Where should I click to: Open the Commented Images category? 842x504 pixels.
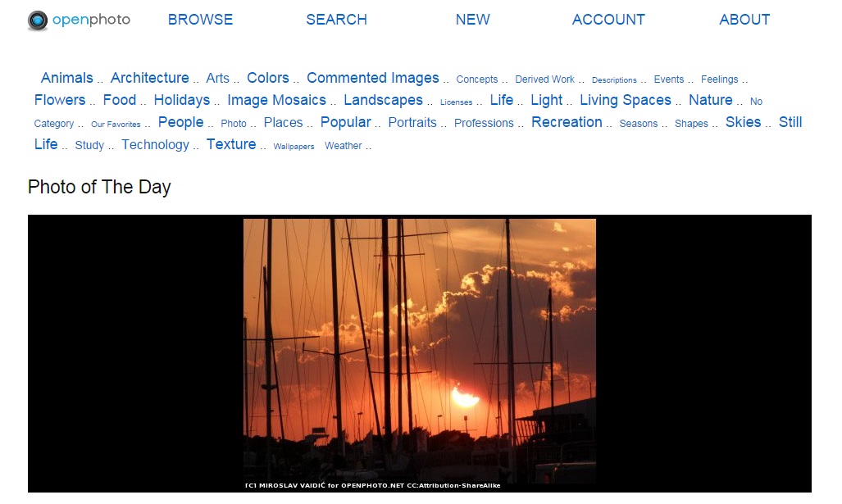(x=373, y=78)
